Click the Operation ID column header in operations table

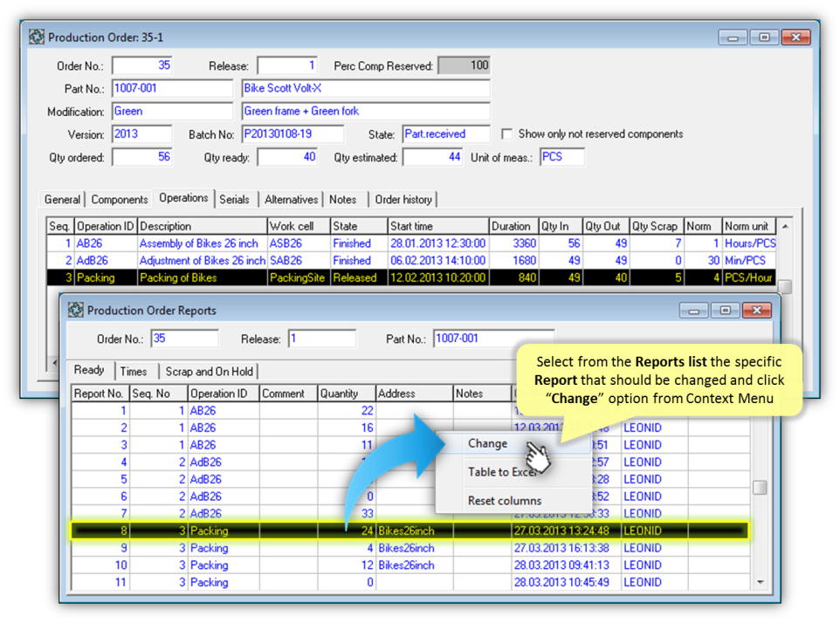106,226
